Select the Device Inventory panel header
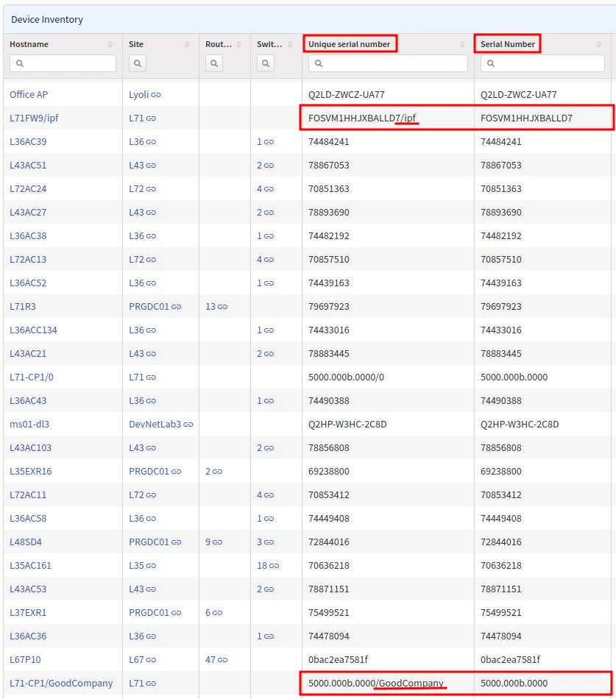Viewport: 616px width, 699px height. [47, 20]
